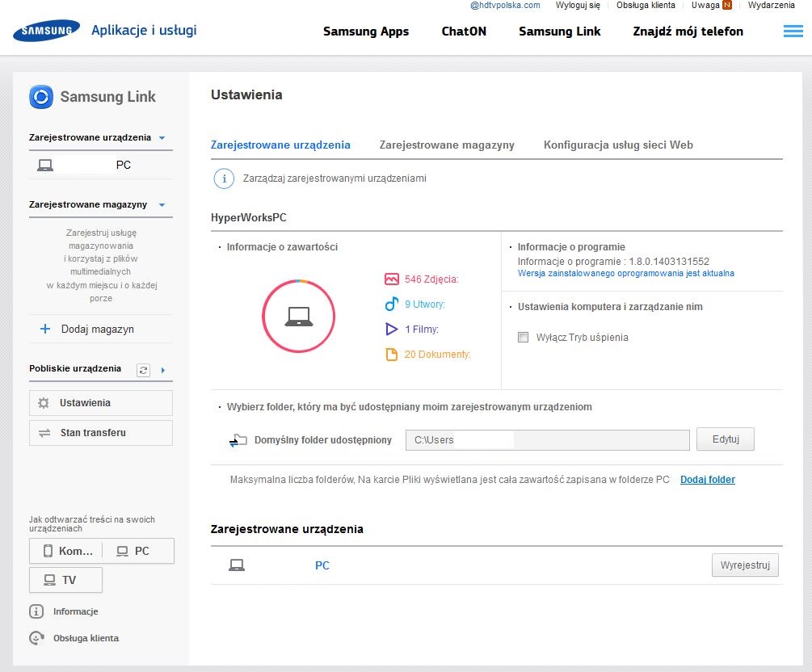Switch to the Zarejestrowane magazyny tab
This screenshot has width=812, height=672.
tap(447, 145)
